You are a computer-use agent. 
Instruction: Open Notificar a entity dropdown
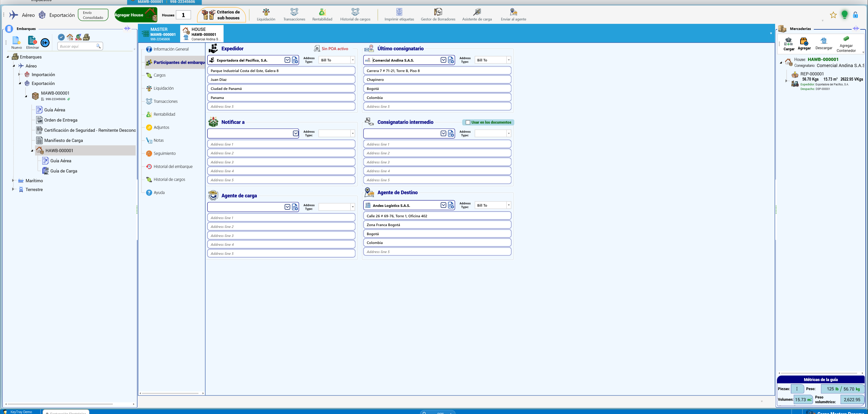(x=295, y=133)
